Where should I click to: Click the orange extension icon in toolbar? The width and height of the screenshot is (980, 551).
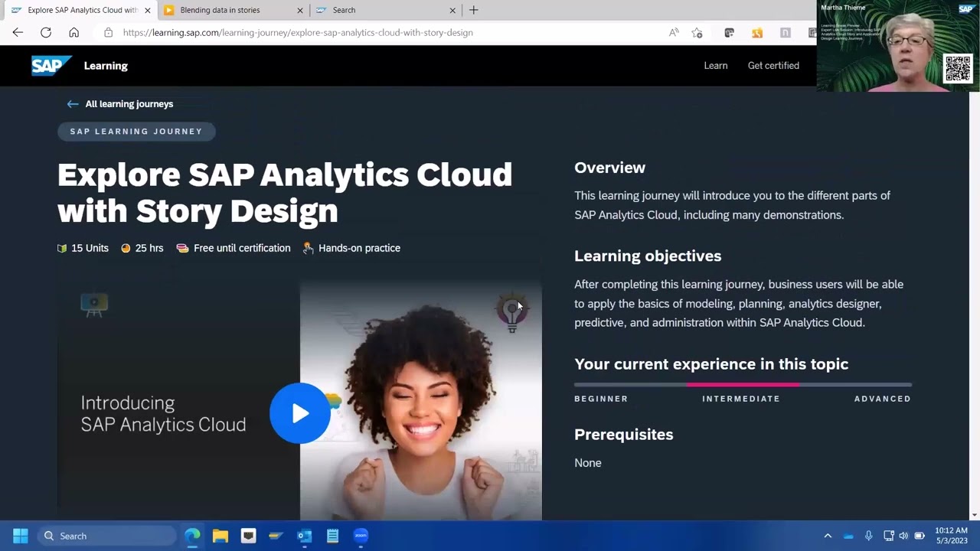[x=757, y=32]
